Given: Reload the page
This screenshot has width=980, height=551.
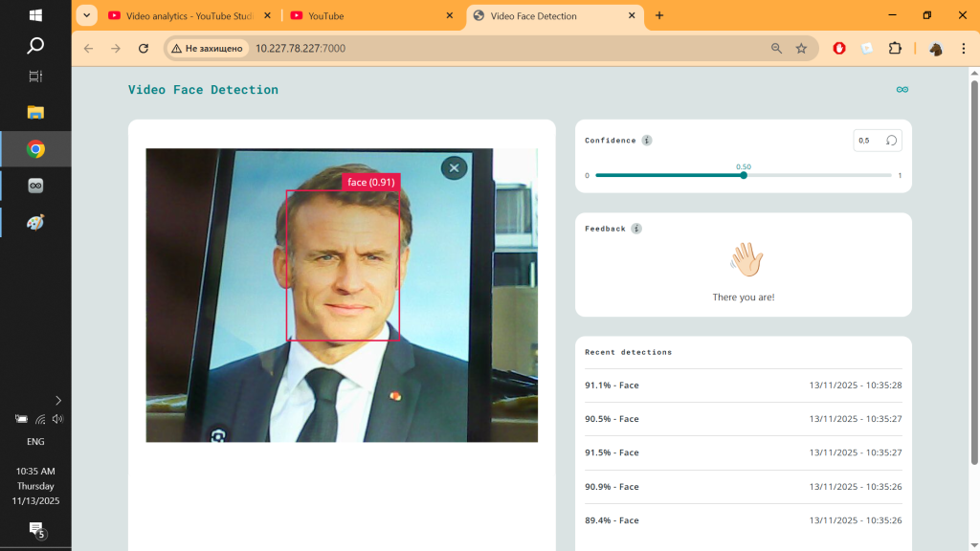Looking at the screenshot, I should [x=144, y=49].
